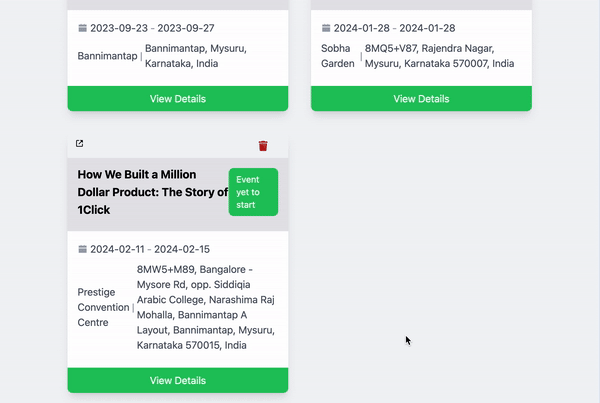Select the 'How We Built a Million Dollar Product' title
This screenshot has height=403, width=600.
coord(152,192)
